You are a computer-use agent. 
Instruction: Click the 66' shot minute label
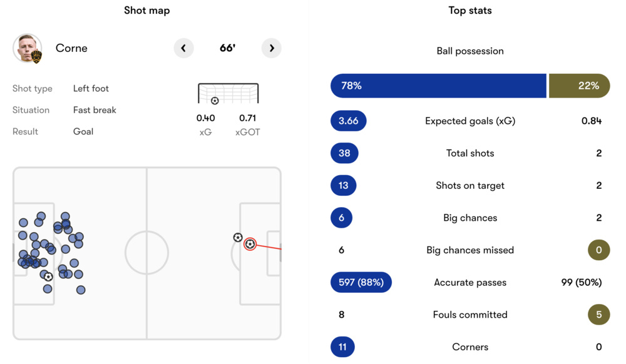[227, 48]
